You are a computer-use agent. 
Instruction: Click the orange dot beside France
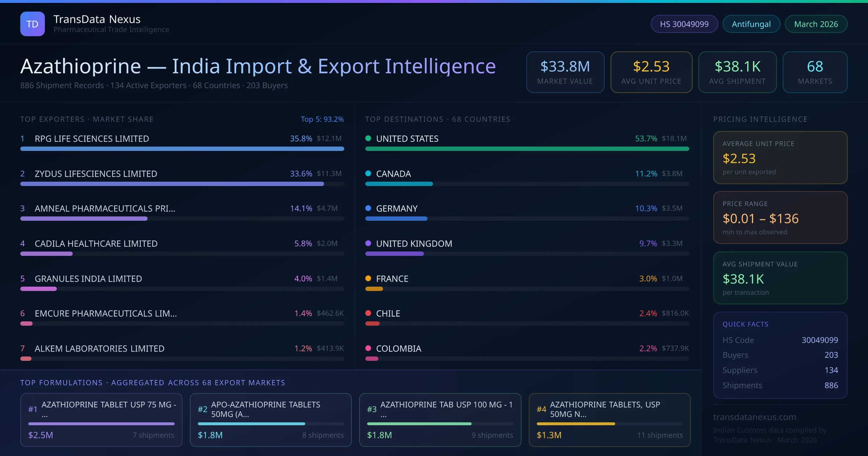pyautogui.click(x=368, y=278)
